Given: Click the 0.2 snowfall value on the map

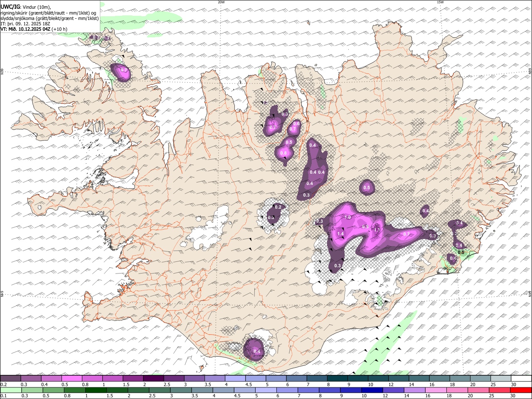Looking at the screenshot, I should click(x=278, y=207).
